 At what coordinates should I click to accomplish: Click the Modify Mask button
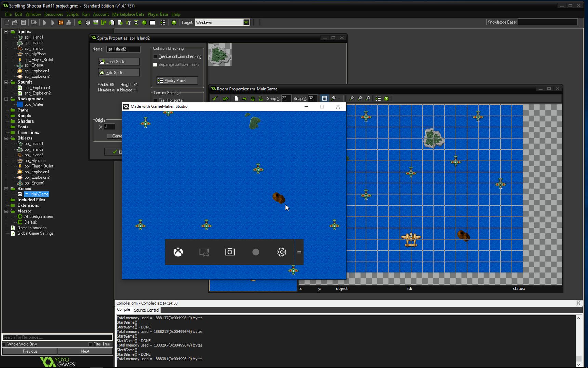(177, 81)
